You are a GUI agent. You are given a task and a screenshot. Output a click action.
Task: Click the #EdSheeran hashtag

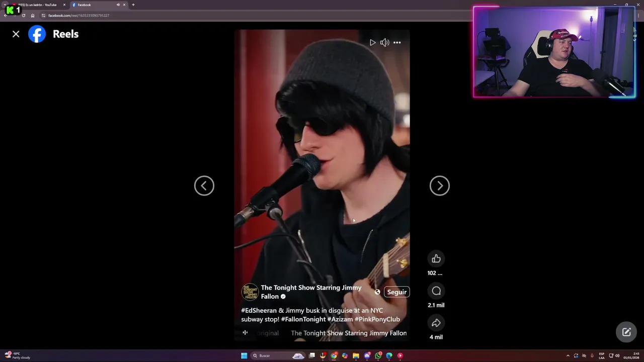point(259,311)
